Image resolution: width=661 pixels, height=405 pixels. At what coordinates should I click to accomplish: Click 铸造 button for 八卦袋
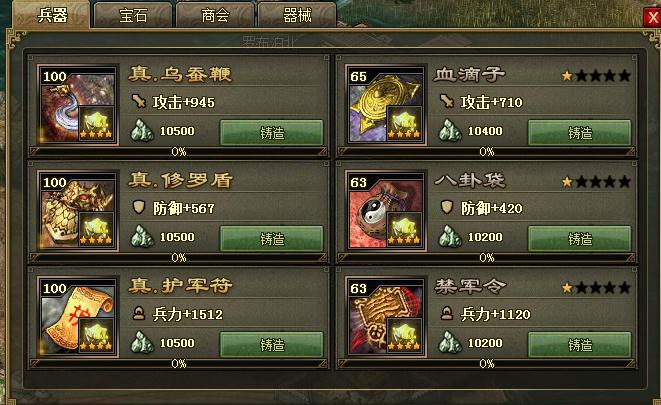pos(580,239)
